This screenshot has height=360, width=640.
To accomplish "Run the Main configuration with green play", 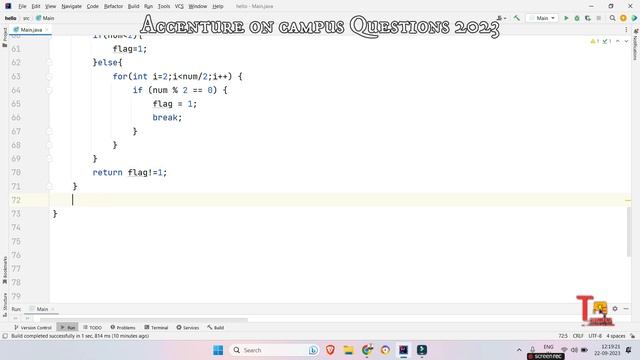I will tap(566, 18).
